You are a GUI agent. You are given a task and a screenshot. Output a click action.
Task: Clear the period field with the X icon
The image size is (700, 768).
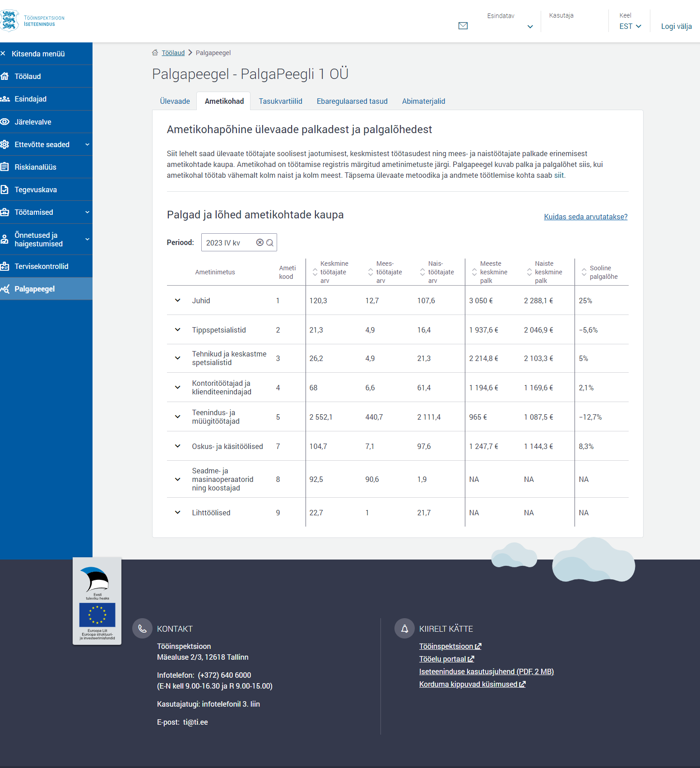point(260,242)
